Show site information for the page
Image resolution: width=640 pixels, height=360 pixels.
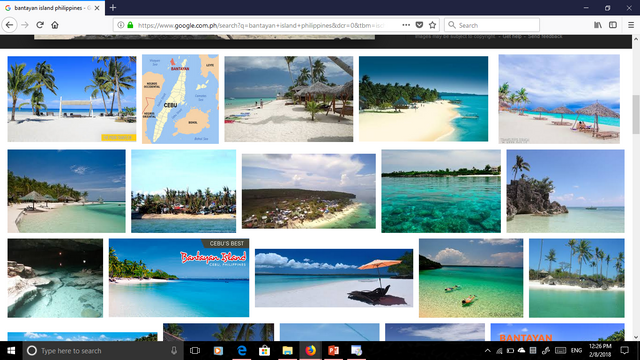(121, 25)
